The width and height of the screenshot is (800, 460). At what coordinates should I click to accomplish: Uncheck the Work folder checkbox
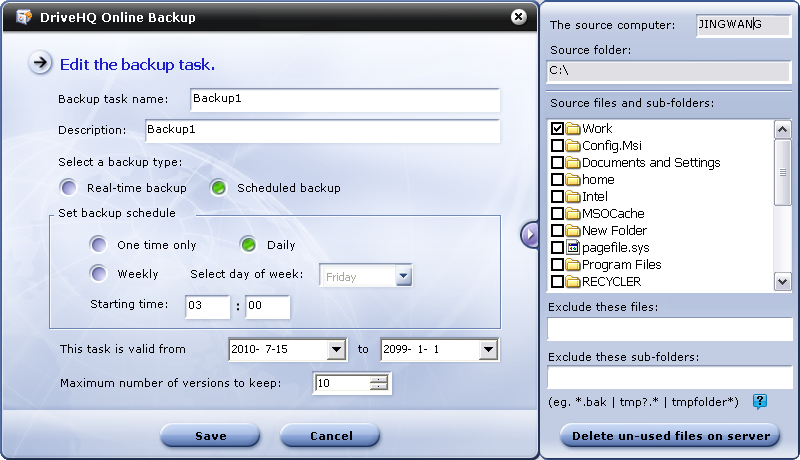coord(557,129)
